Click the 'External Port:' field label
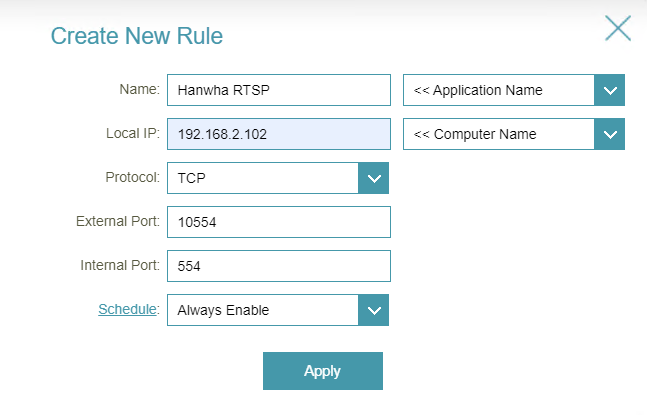The image size is (647, 415). [117, 221]
